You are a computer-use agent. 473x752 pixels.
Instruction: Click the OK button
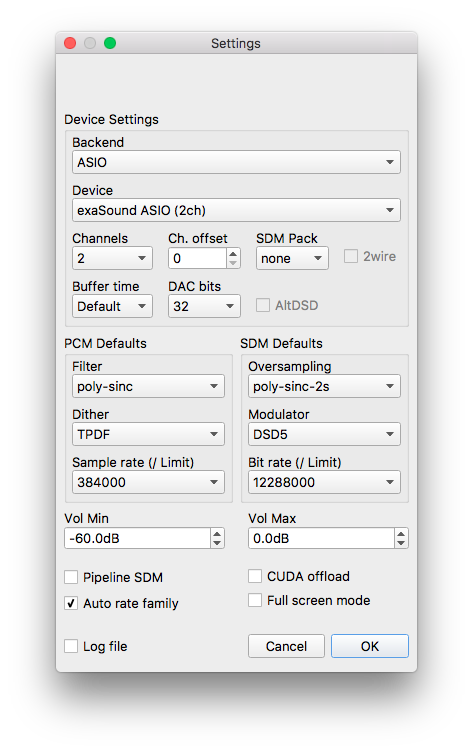[370, 646]
